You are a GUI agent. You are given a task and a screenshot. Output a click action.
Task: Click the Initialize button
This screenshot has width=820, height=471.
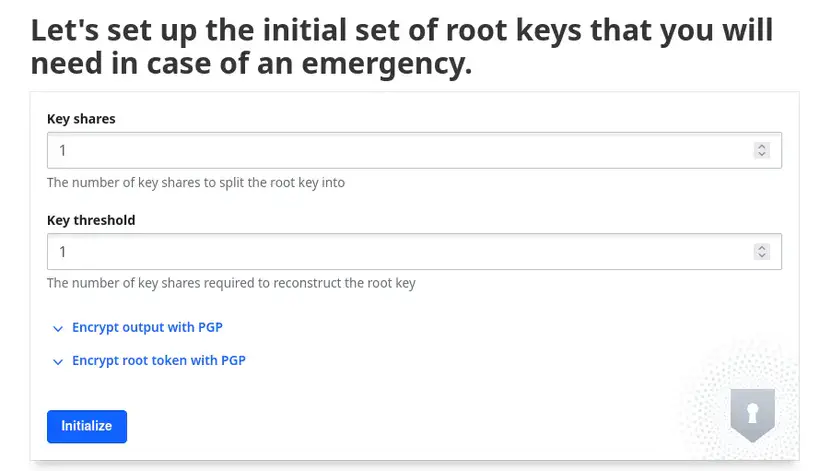click(87, 426)
